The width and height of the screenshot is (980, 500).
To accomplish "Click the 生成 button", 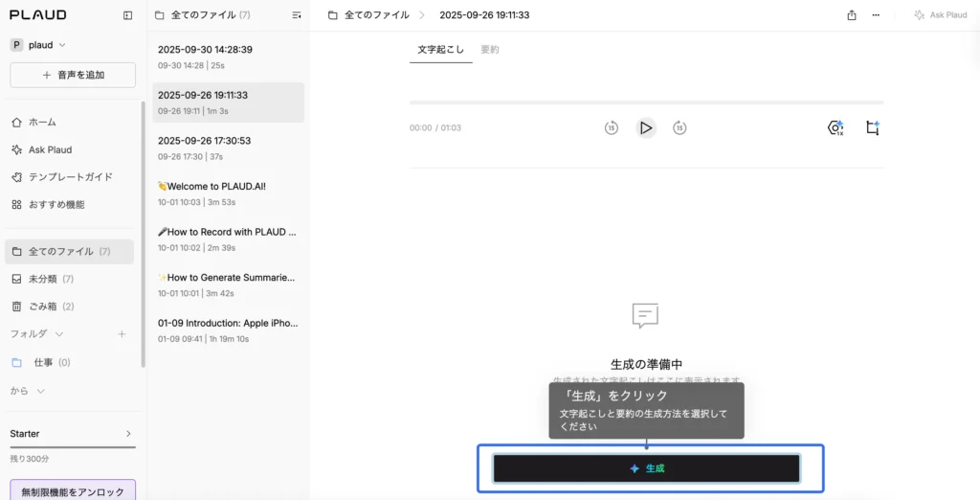I will 647,468.
